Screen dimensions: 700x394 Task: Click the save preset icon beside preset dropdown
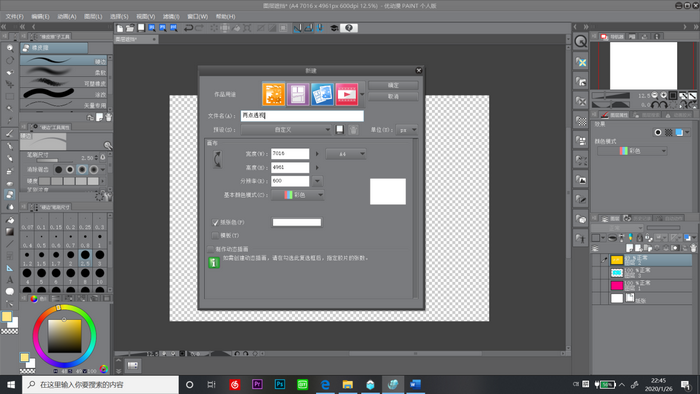point(340,130)
